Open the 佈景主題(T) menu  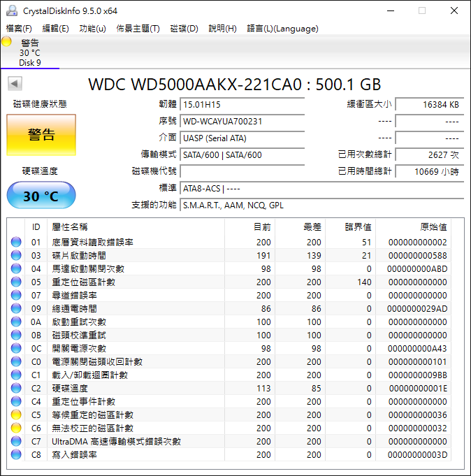pyautogui.click(x=138, y=29)
